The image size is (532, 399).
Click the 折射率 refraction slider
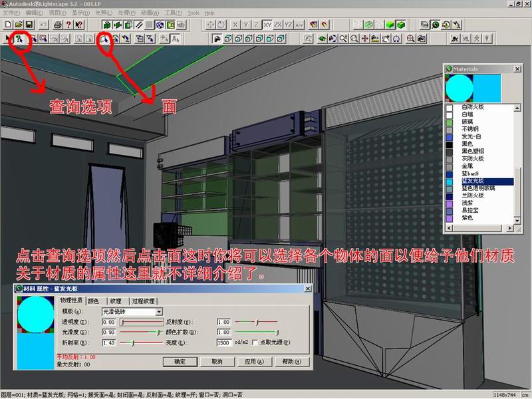[142, 343]
